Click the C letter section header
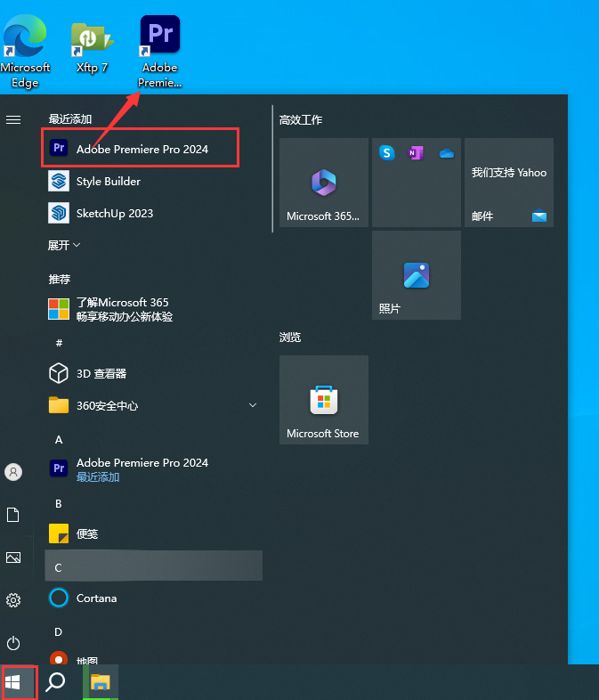The height and width of the screenshot is (700, 599). click(153, 566)
